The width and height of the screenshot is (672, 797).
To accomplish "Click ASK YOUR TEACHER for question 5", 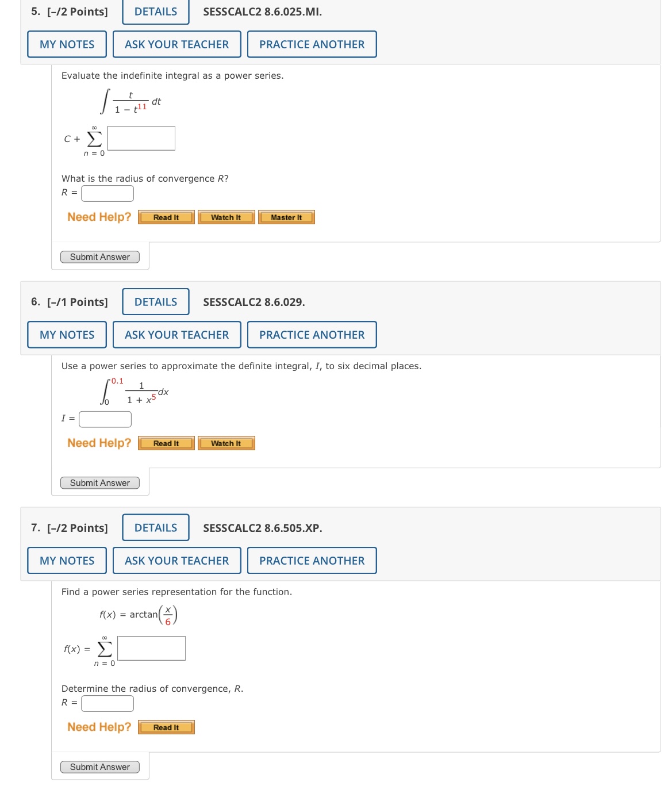I will pos(176,44).
